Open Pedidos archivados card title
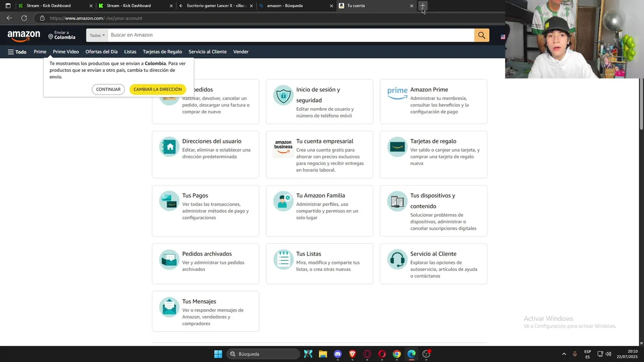The width and height of the screenshot is (644, 362). tap(207, 254)
